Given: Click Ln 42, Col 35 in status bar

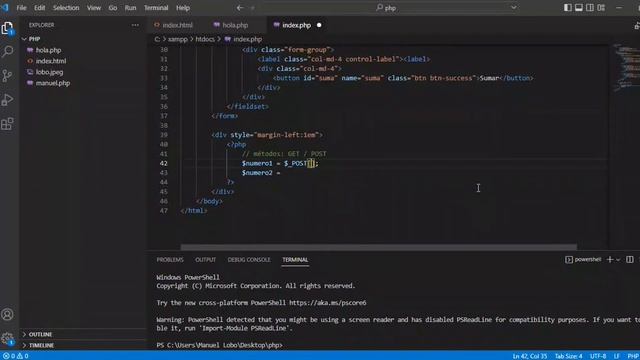Looking at the screenshot, I should pos(529,356).
